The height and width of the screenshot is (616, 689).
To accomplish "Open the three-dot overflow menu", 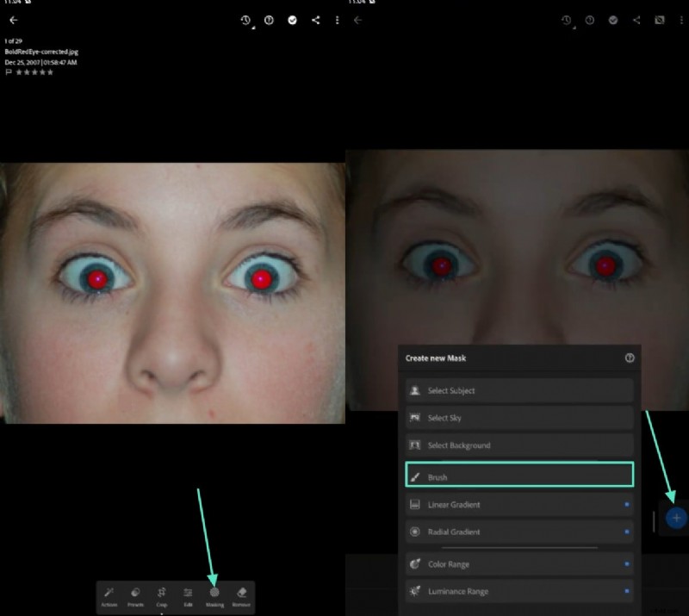I will (338, 19).
